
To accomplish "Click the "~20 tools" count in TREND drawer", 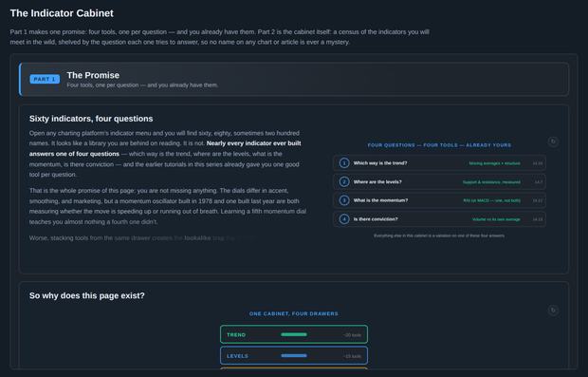I will point(352,335).
